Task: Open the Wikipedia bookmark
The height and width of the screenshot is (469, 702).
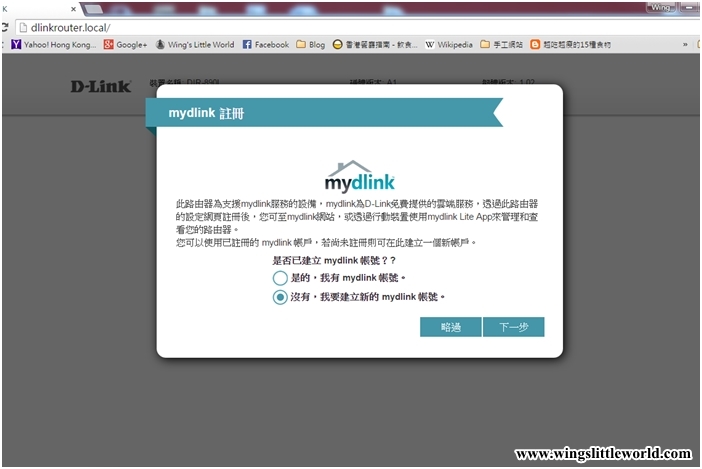Action: pos(449,45)
